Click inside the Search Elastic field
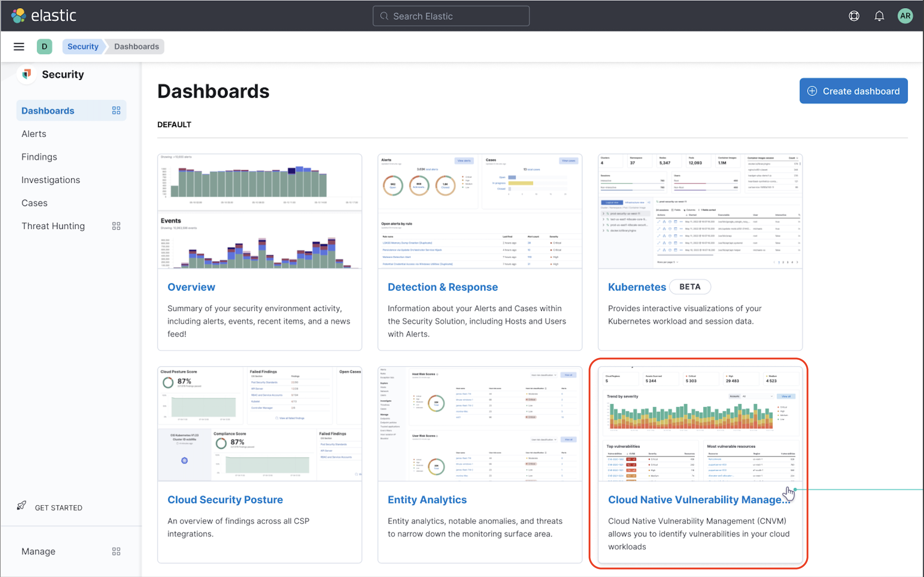This screenshot has height=577, width=924. click(x=451, y=16)
